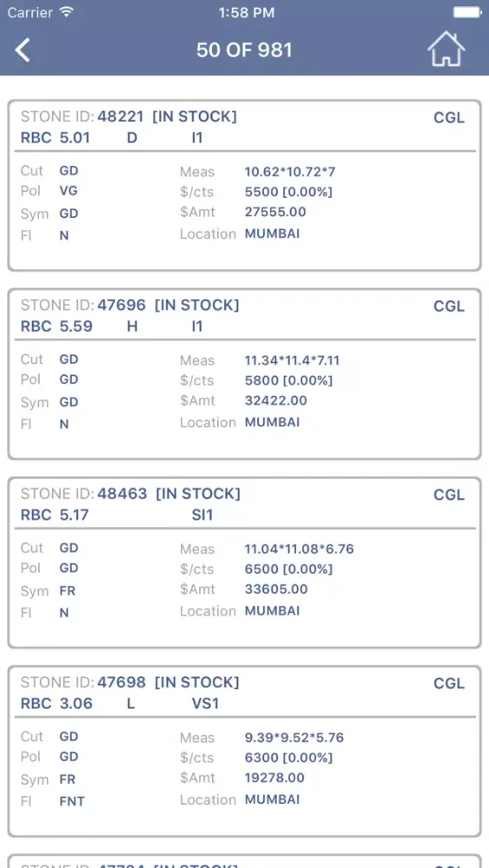Tap the partially visible bottom stone card
Viewport: 489px width, 868px height.
pos(244,861)
